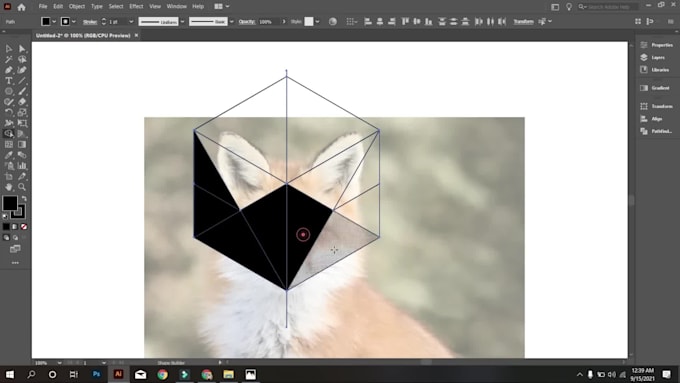Select the Lasso tool
This screenshot has height=383, width=680.
point(22,59)
